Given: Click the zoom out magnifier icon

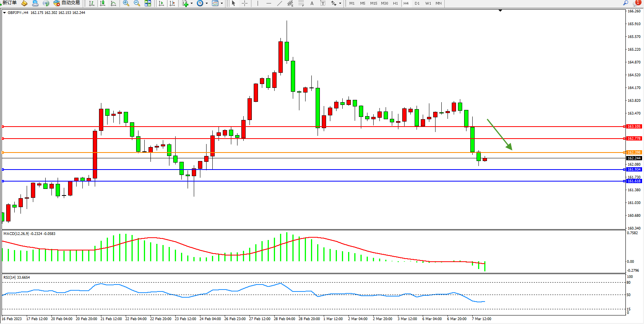Looking at the screenshot, I should click(x=137, y=3).
